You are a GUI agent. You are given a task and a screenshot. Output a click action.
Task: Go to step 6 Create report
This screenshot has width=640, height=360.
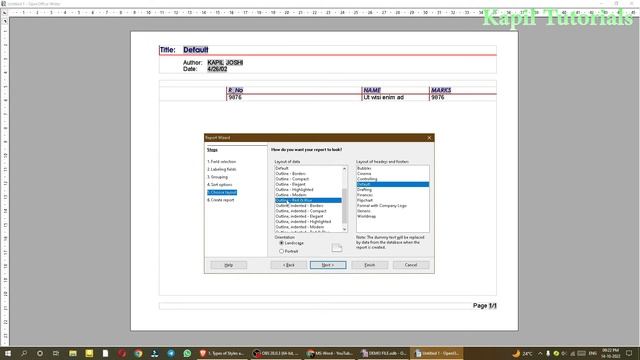pos(221,200)
